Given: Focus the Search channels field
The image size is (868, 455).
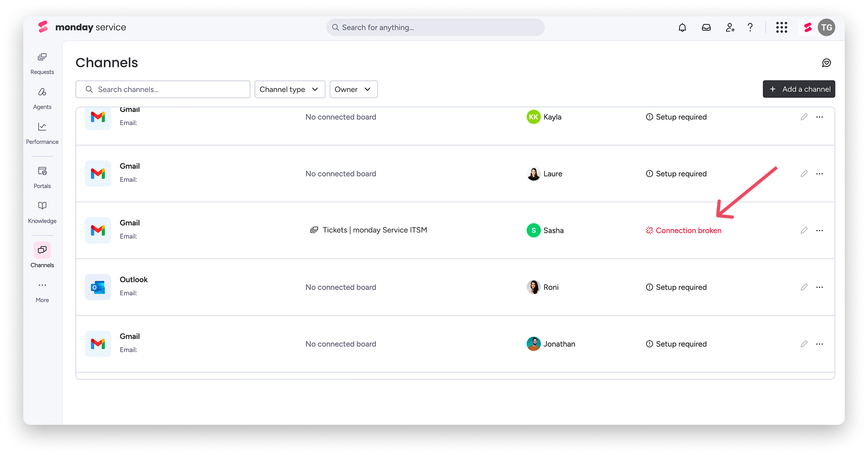Looking at the screenshot, I should point(163,89).
